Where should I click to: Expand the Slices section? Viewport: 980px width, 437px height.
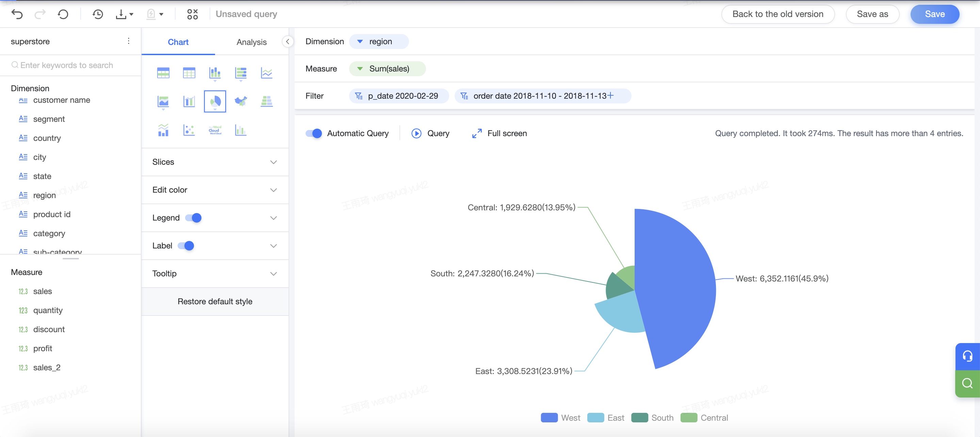pos(215,162)
